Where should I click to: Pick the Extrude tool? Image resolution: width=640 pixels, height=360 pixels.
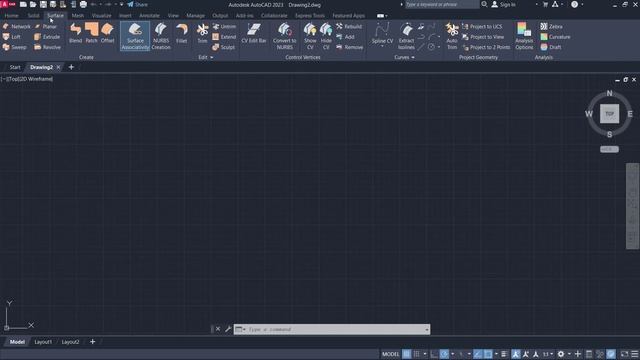[47, 37]
